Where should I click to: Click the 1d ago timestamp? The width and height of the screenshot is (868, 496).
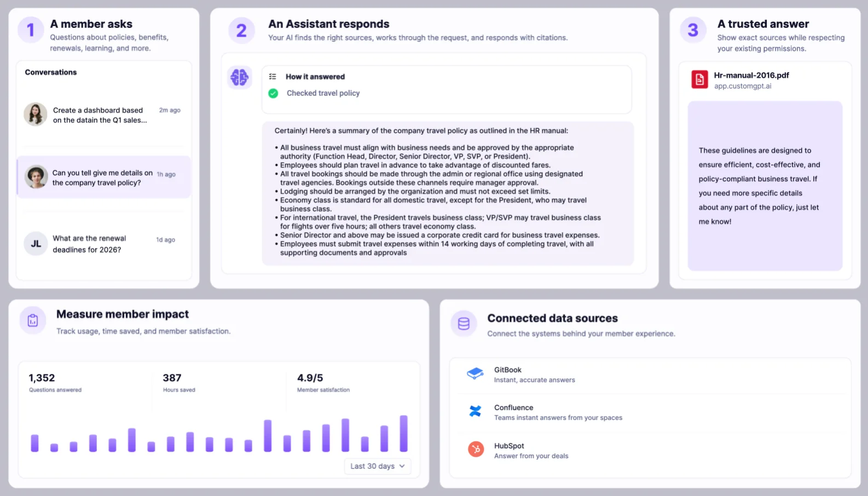click(166, 240)
